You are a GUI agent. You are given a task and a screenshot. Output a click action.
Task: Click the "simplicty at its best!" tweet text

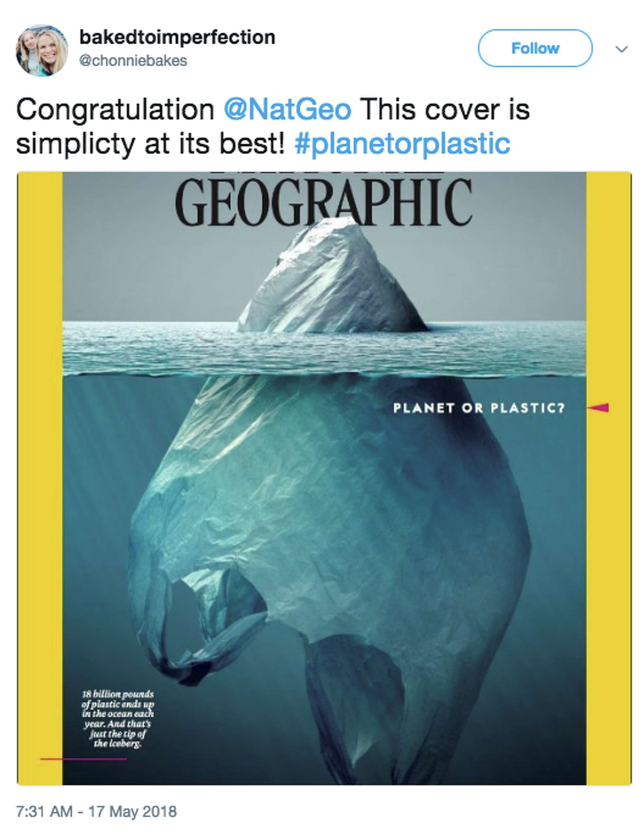(151, 144)
